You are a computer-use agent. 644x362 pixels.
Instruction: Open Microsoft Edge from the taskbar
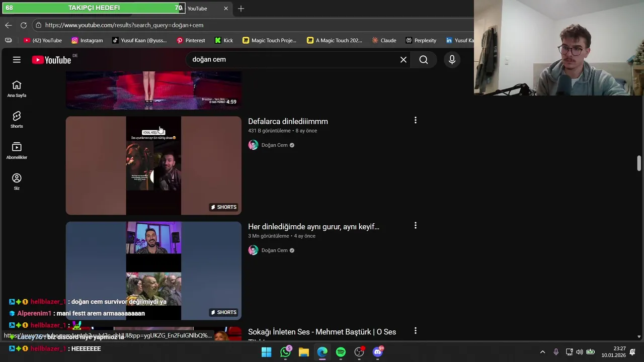[322, 352]
